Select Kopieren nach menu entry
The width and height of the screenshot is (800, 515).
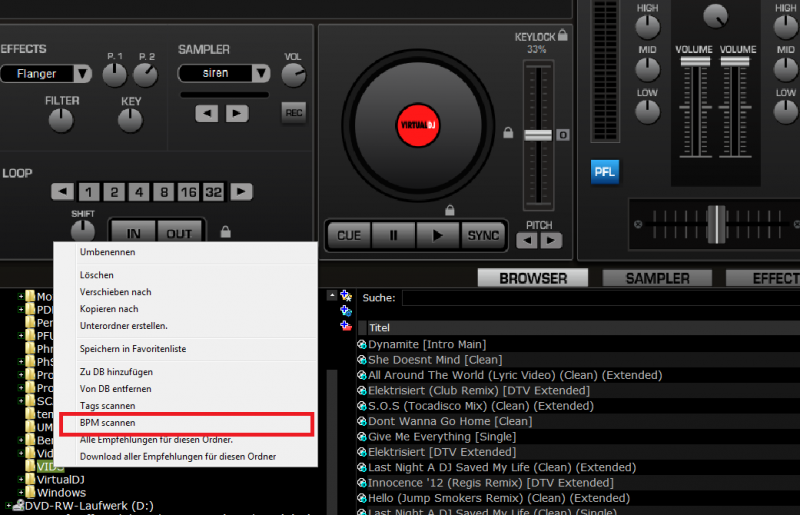coord(188,309)
